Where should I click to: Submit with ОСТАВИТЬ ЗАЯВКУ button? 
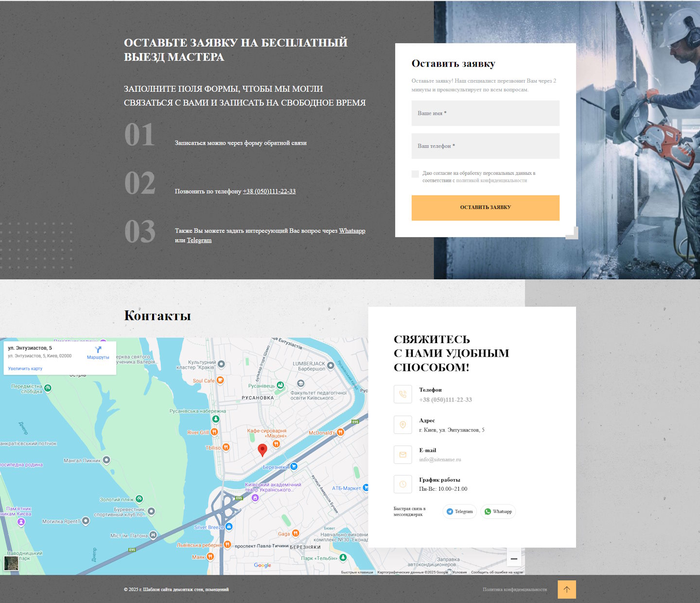pos(486,208)
